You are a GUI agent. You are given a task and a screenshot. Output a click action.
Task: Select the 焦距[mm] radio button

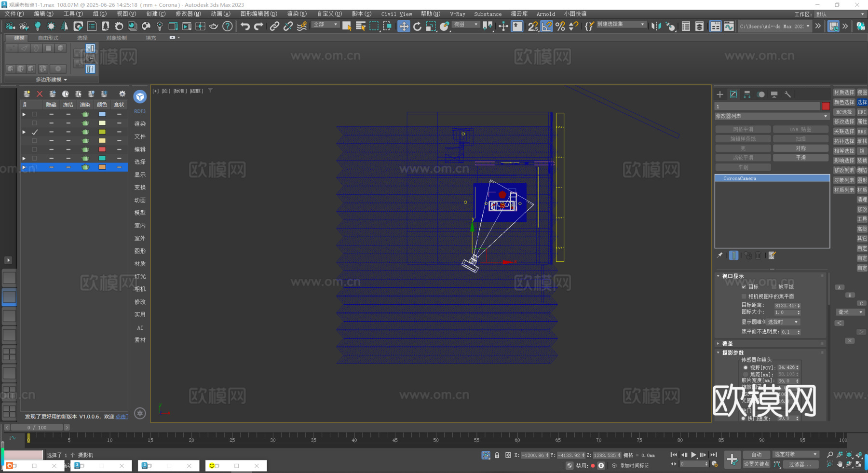tap(746, 374)
